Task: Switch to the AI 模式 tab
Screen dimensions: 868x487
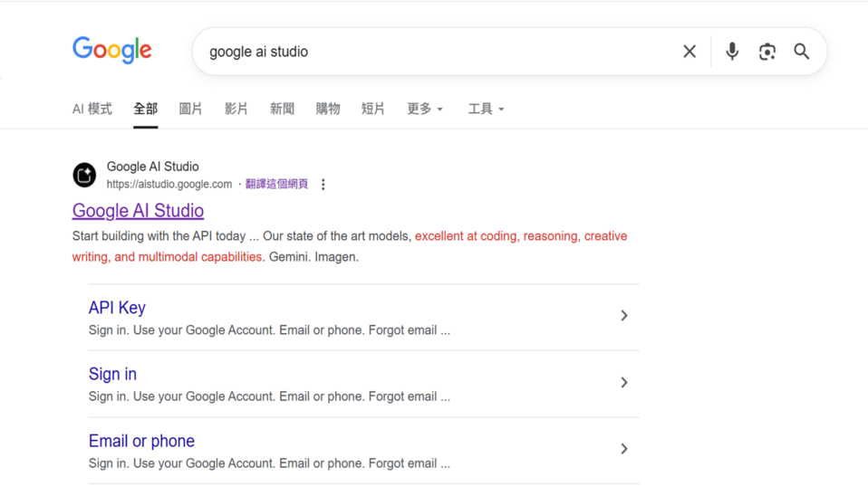Action: coord(92,109)
